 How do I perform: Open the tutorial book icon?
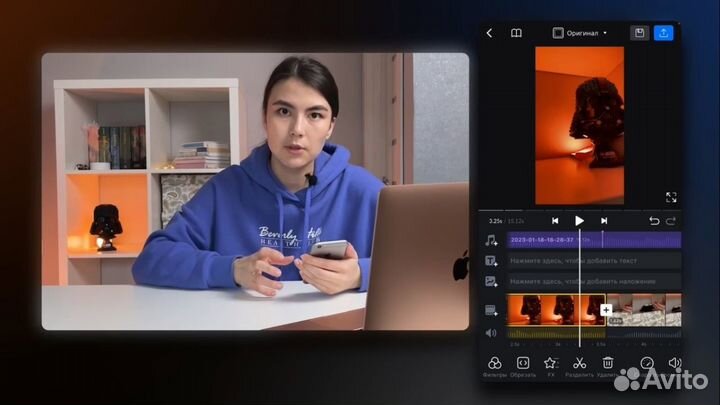(x=516, y=33)
